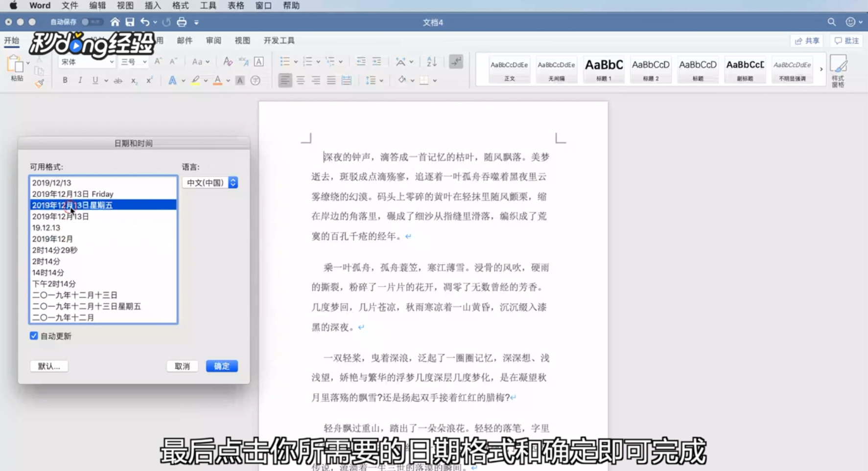Apply superscript formatting

coord(149,80)
